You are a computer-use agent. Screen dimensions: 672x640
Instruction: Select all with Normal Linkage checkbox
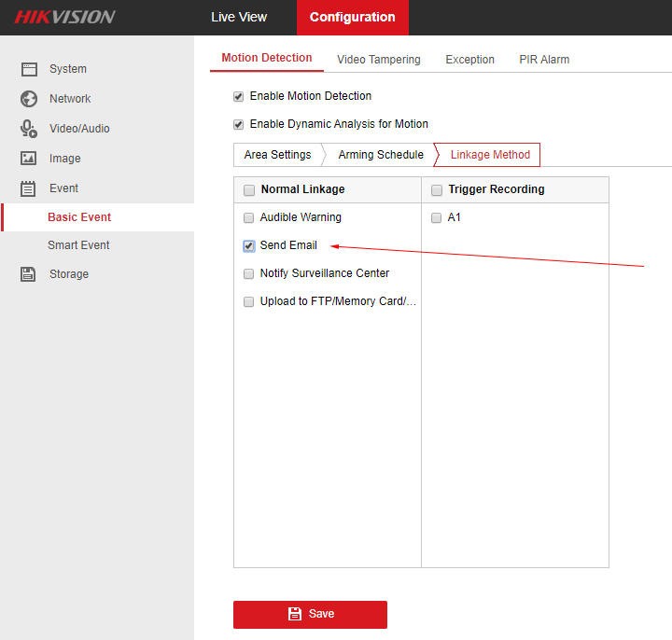[249, 190]
